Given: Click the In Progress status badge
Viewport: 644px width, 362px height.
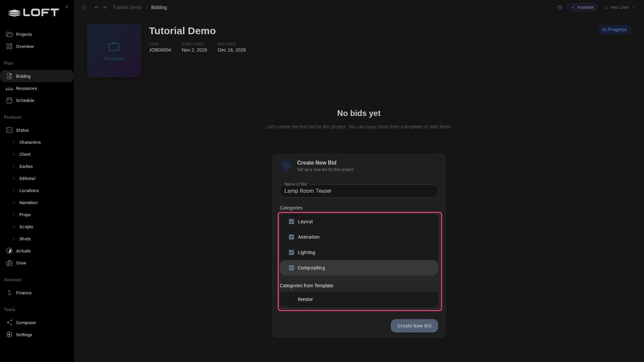Looking at the screenshot, I should [x=614, y=30].
